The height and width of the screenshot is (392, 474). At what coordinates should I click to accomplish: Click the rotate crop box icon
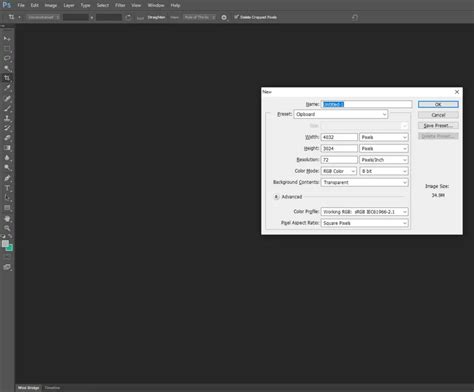[x=128, y=17]
